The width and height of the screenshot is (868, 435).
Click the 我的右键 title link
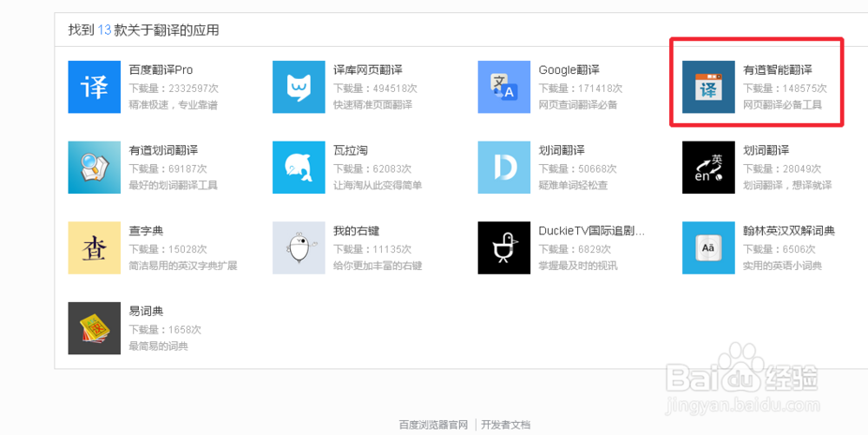pos(356,230)
